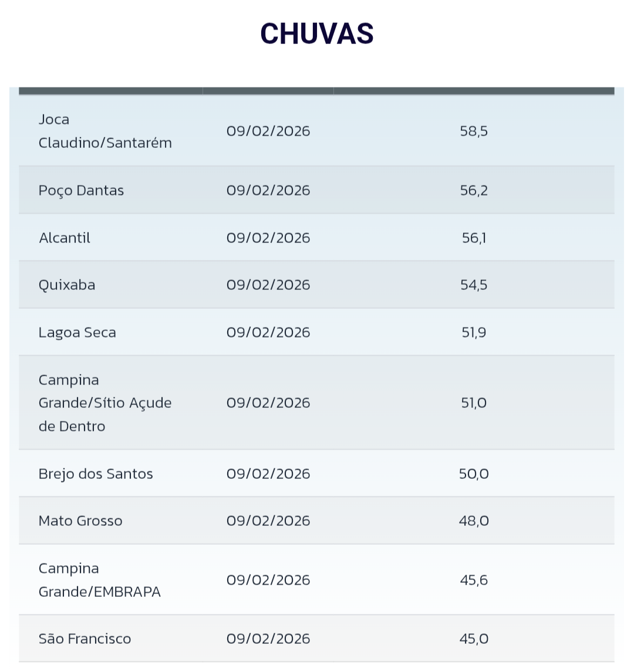Click the 51,9 rainfall value
The width and height of the screenshot is (634, 672).
click(474, 333)
